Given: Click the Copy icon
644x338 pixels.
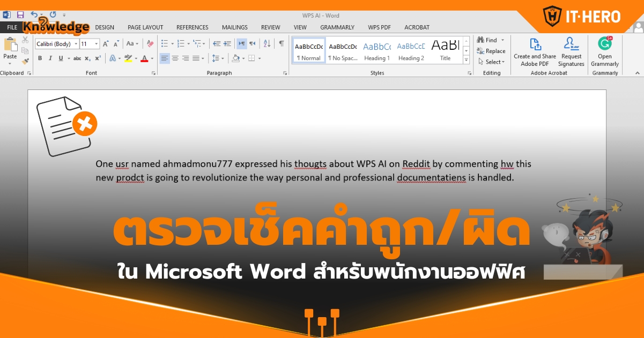Looking at the screenshot, I should [x=25, y=51].
